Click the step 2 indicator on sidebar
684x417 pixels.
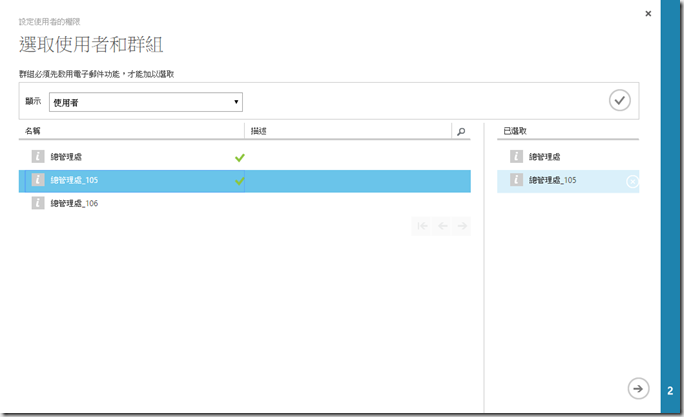(669, 390)
